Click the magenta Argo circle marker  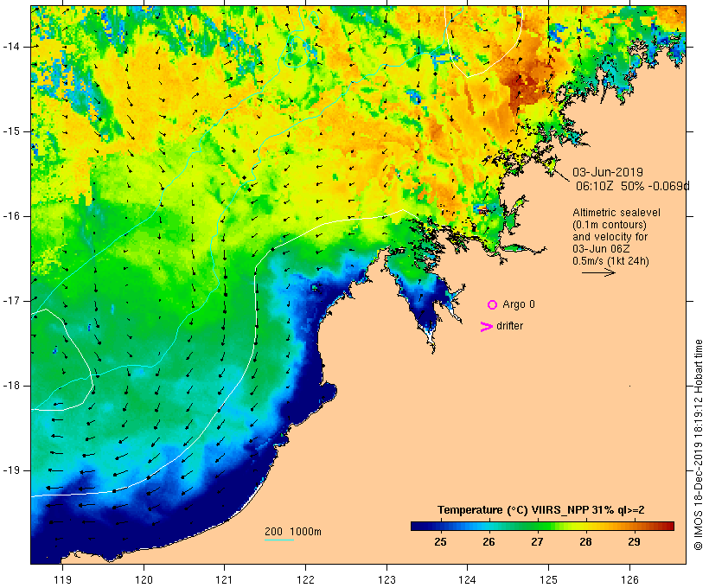pos(493,305)
